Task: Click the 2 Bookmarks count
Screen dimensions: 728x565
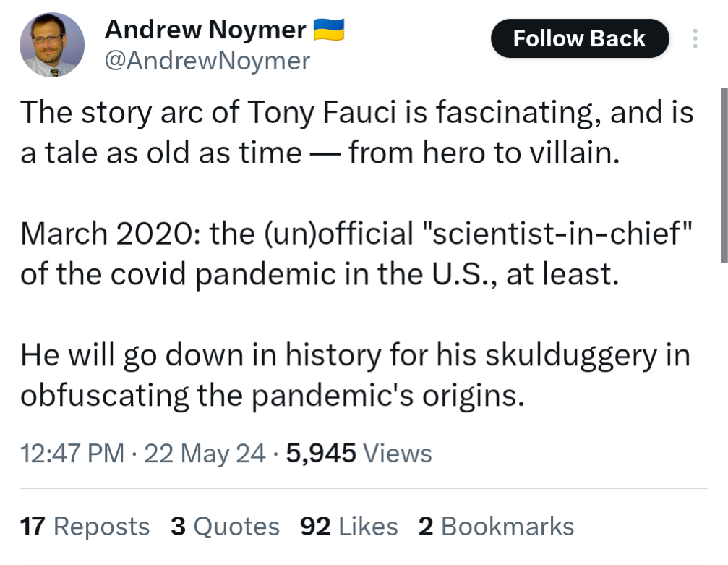Action: tap(496, 527)
